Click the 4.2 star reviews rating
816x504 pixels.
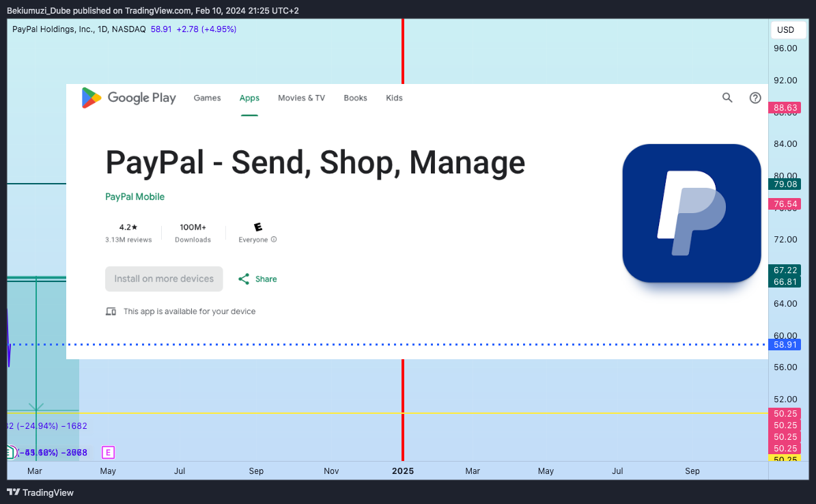pyautogui.click(x=128, y=233)
